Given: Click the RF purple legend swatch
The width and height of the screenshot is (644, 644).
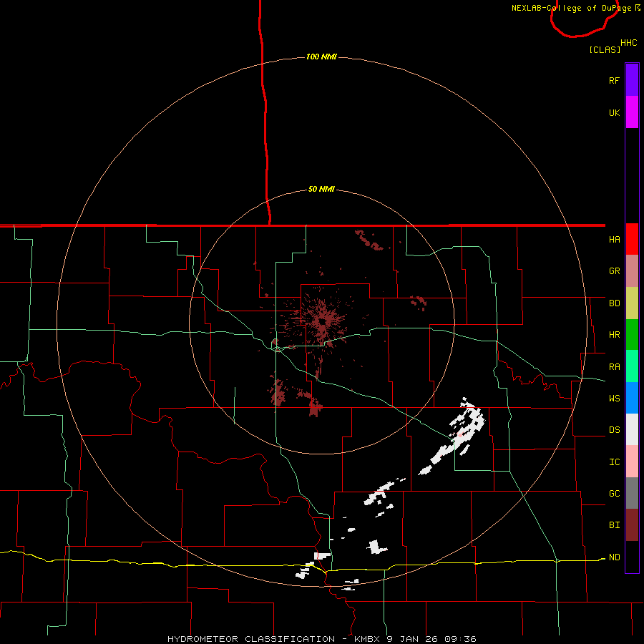Looking at the screenshot, I should pyautogui.click(x=632, y=80).
